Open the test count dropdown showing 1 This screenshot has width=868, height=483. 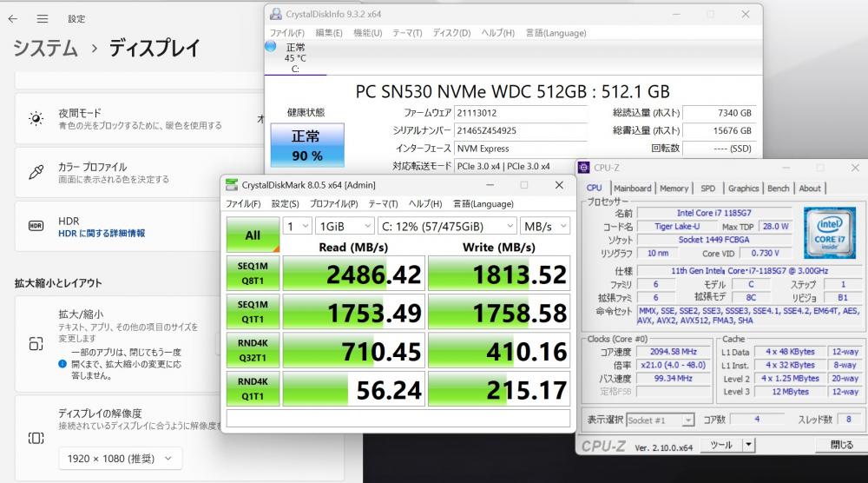tap(297, 226)
